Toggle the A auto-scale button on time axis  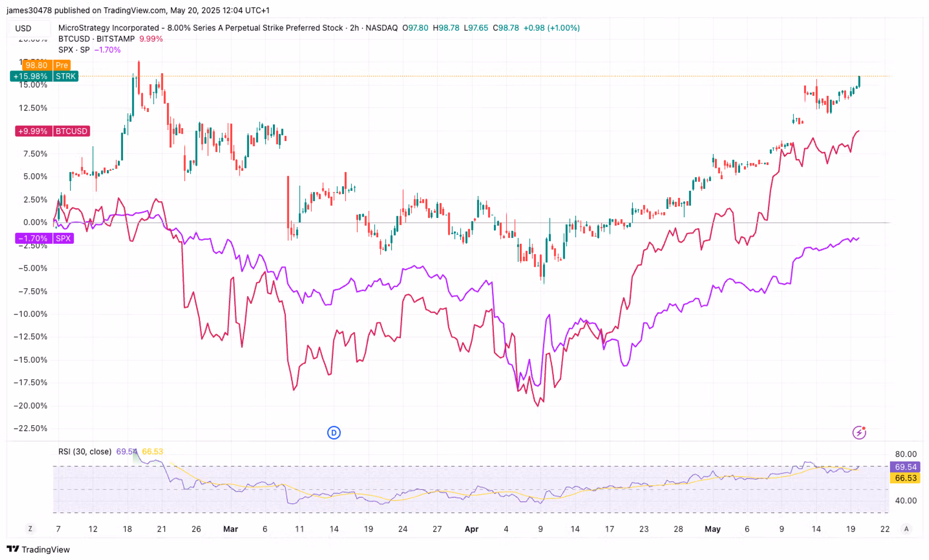click(906, 529)
